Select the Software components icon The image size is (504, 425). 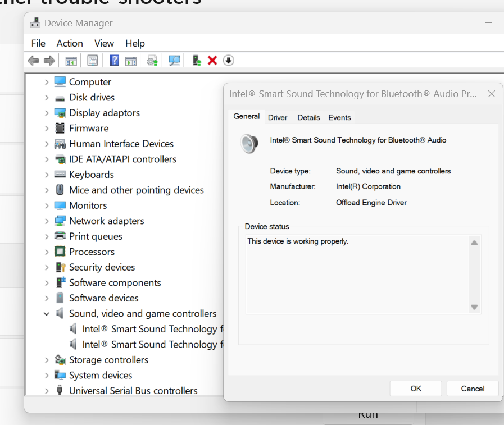[x=61, y=282]
